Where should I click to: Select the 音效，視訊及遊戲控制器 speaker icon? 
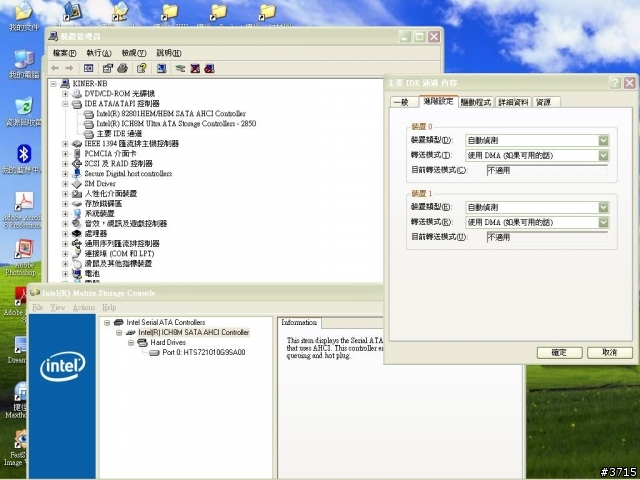(x=77, y=223)
